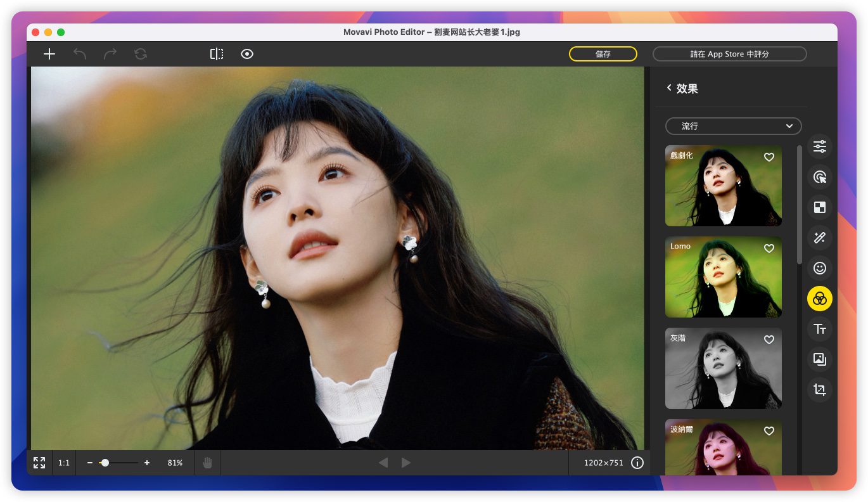Favorite the 灰階 effect with the heart
This screenshot has width=868, height=502.
[769, 340]
